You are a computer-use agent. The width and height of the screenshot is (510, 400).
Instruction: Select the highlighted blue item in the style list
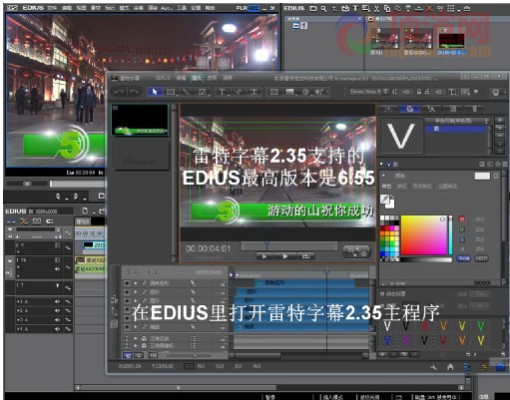click(x=456, y=129)
